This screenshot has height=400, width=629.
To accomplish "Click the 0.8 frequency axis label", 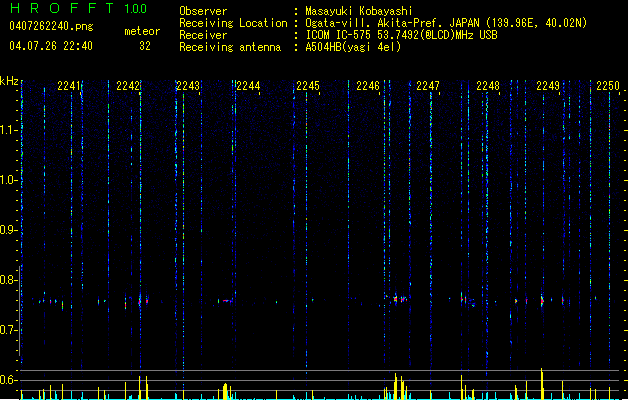I will pyautogui.click(x=8, y=280).
